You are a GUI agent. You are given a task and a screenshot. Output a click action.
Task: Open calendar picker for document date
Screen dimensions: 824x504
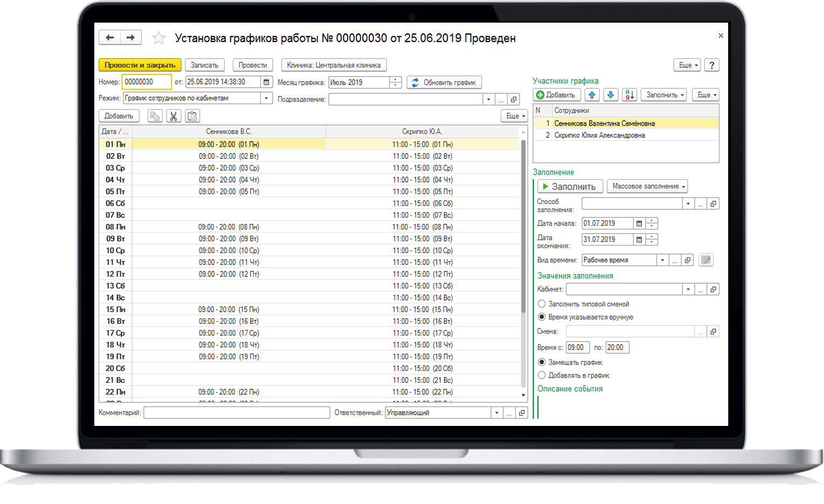(x=266, y=82)
